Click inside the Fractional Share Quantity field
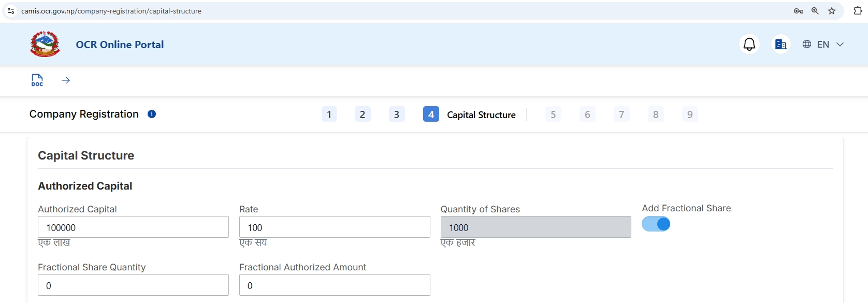The height and width of the screenshot is (303, 868). [133, 285]
